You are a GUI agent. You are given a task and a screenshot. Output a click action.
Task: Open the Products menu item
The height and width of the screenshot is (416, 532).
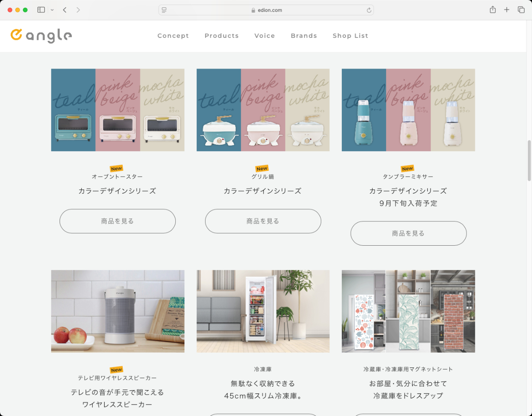[x=222, y=36]
